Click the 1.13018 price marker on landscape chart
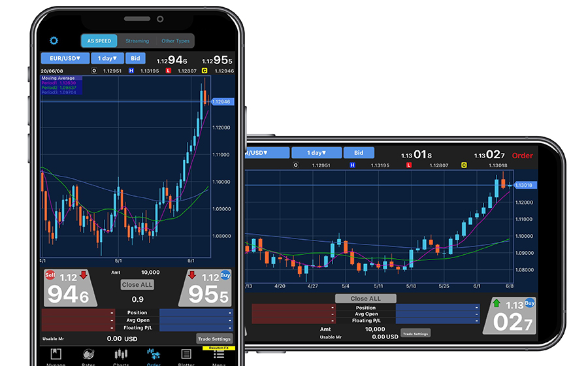 [525, 185]
